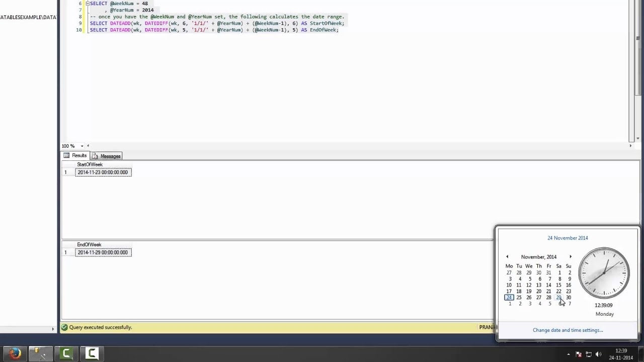The image size is (644, 362).
Task: Show hidden system tray icons
Action: click(x=569, y=354)
